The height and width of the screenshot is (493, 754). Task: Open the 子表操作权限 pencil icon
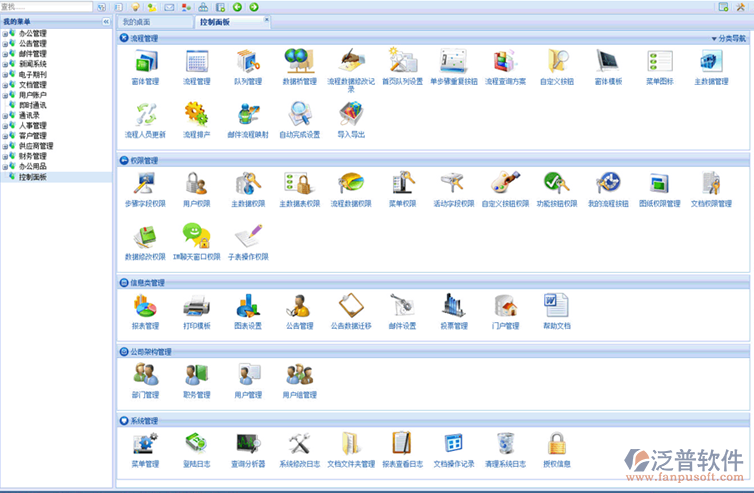coord(248,236)
